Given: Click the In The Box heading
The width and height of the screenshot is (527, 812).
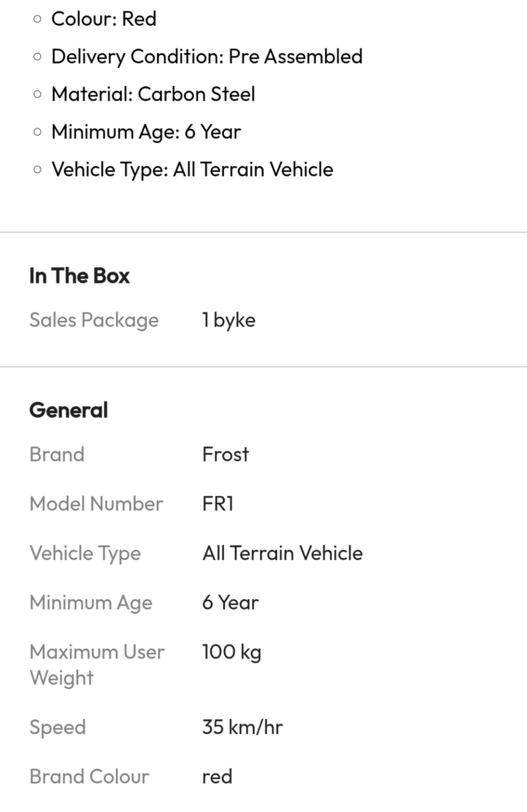Looking at the screenshot, I should click(x=80, y=276).
